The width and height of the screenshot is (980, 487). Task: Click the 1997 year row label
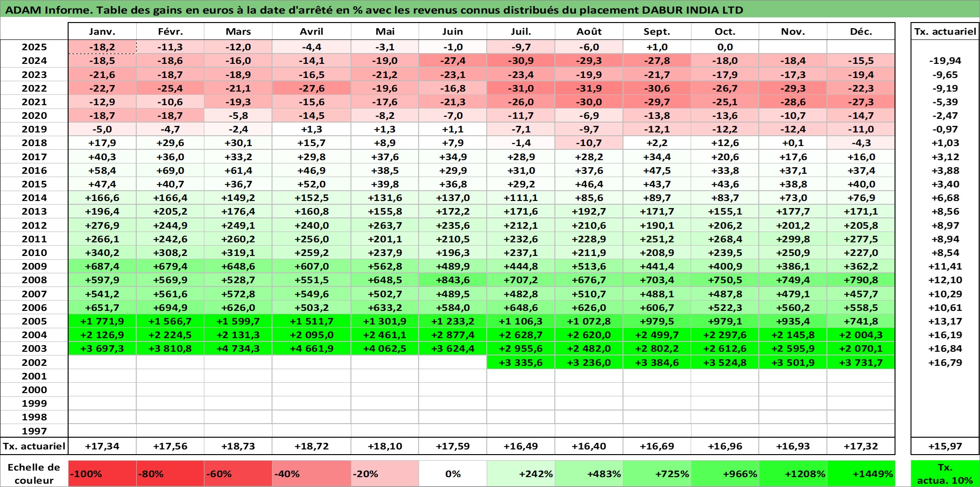click(34, 431)
